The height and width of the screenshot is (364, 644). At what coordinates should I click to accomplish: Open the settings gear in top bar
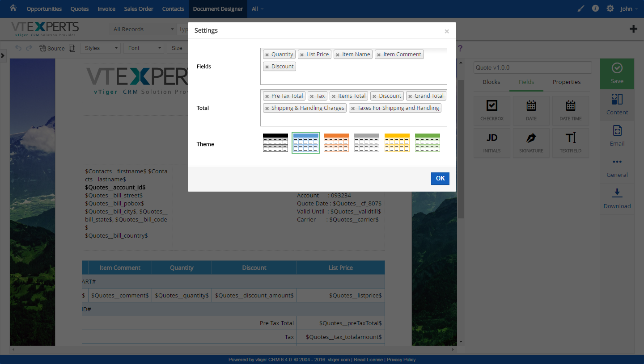(610, 8)
